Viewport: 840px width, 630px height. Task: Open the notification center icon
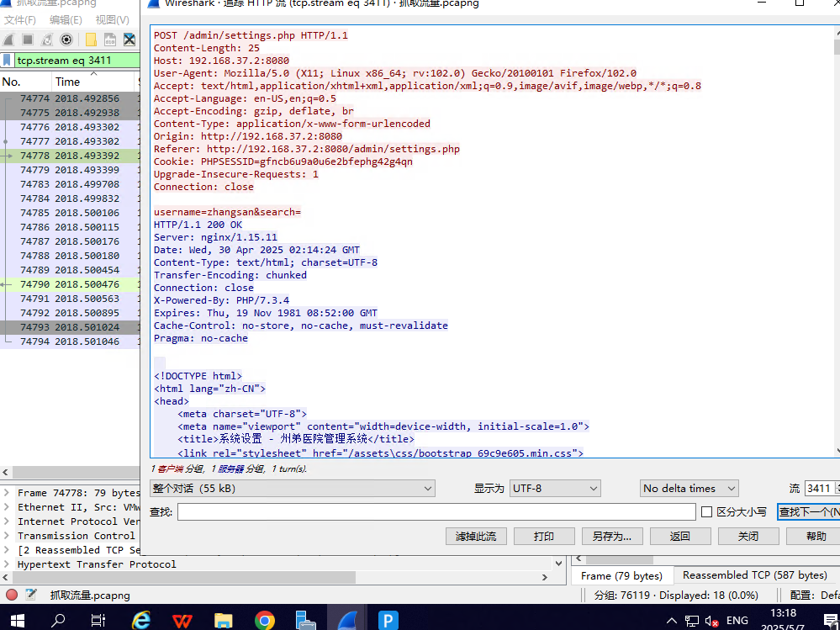pyautogui.click(x=831, y=621)
